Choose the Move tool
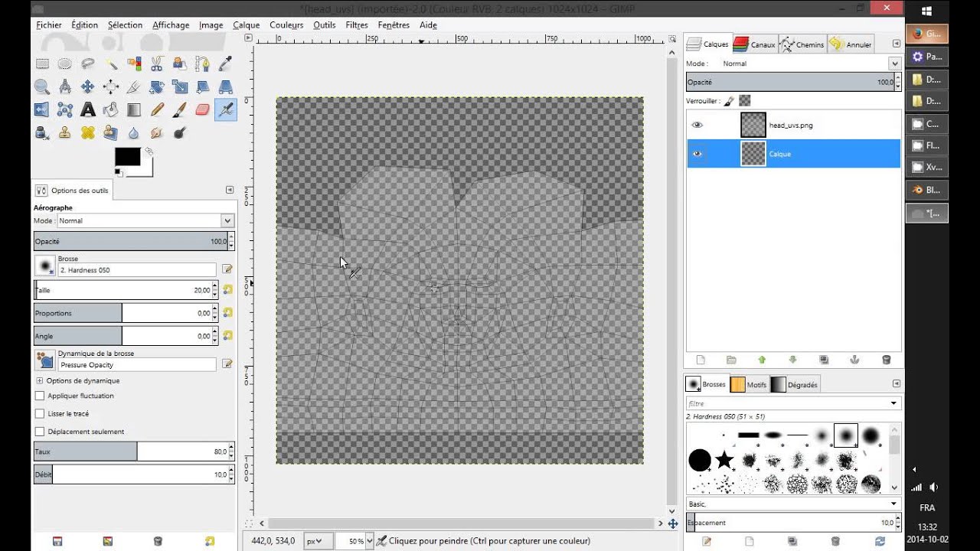This screenshot has height=551, width=980. tap(87, 86)
